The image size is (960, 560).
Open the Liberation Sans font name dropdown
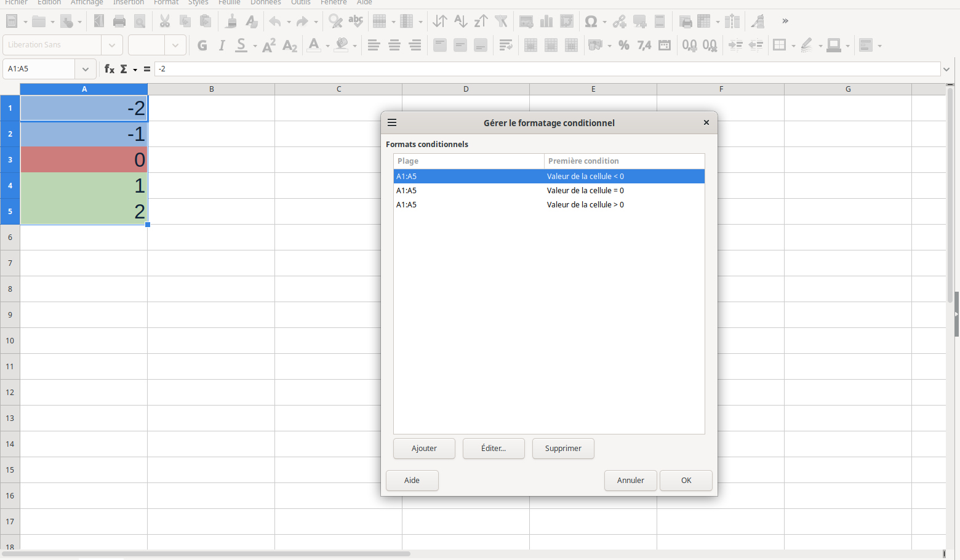click(x=111, y=45)
